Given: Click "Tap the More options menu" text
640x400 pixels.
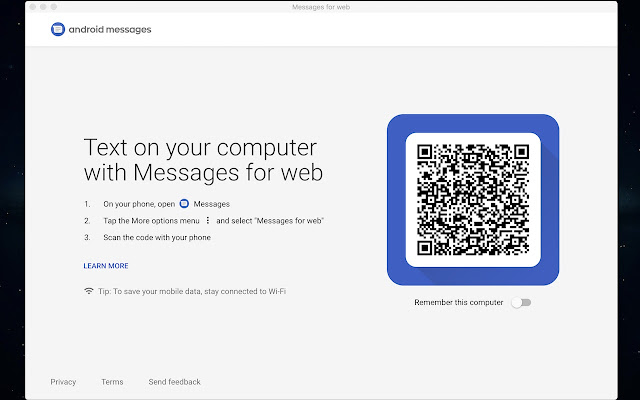Looking at the screenshot, I should tap(151, 220).
